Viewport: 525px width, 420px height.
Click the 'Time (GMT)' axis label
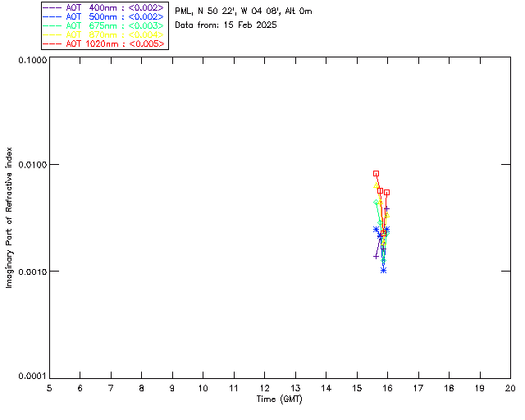pyautogui.click(x=279, y=399)
